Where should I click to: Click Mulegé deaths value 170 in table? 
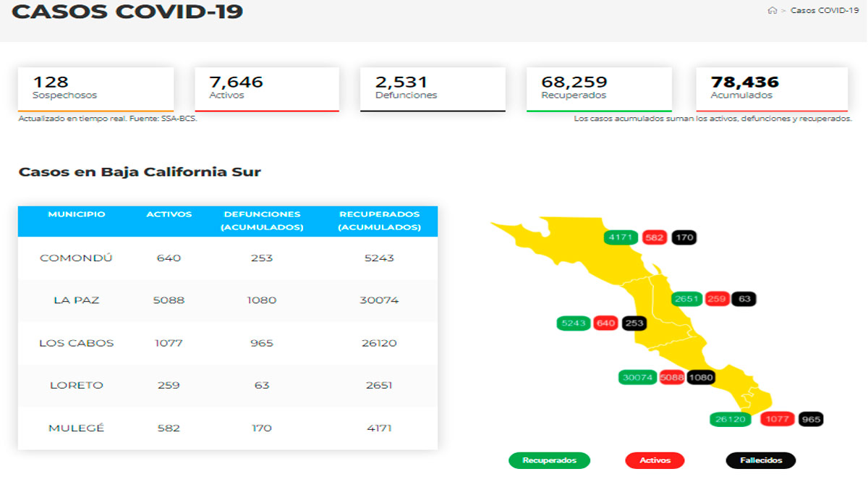(x=262, y=428)
